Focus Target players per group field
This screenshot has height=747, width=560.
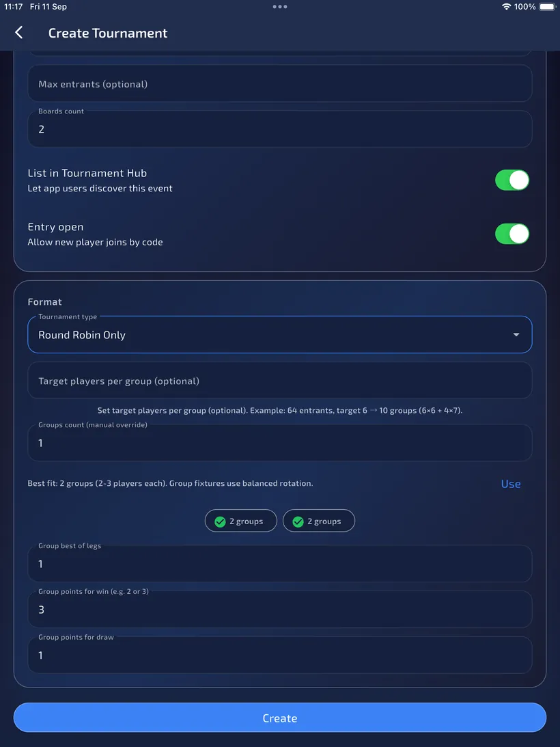[x=280, y=380]
